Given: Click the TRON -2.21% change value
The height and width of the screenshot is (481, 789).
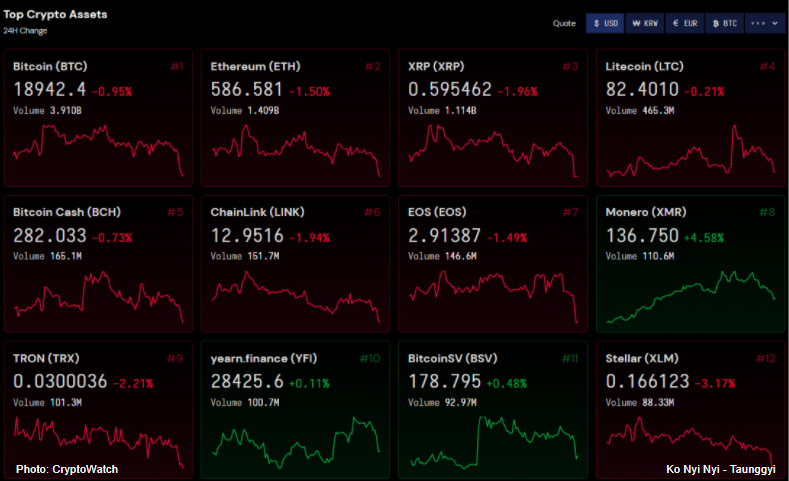Looking at the screenshot, I should (x=133, y=383).
